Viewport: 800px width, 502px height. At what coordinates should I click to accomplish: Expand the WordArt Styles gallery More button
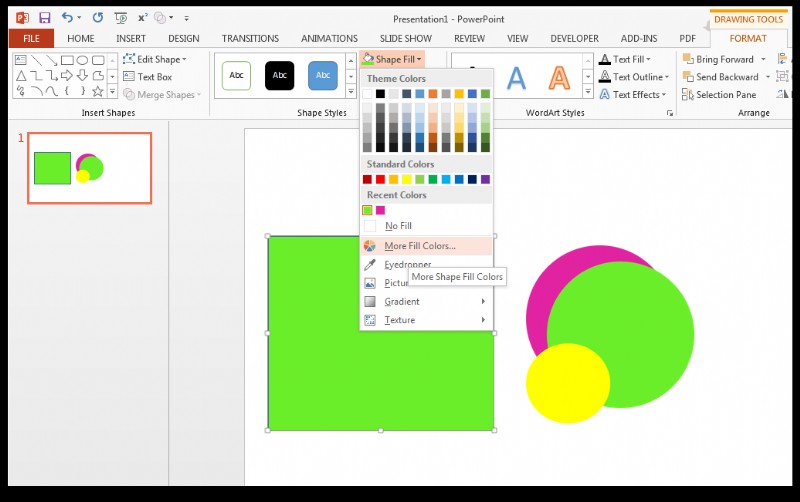tap(588, 92)
